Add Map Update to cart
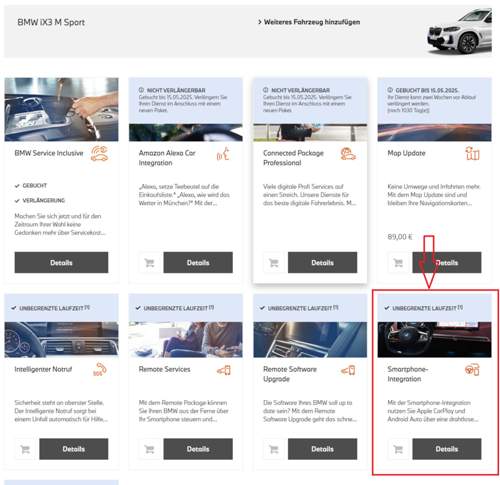The height and width of the screenshot is (485, 500). (x=398, y=263)
